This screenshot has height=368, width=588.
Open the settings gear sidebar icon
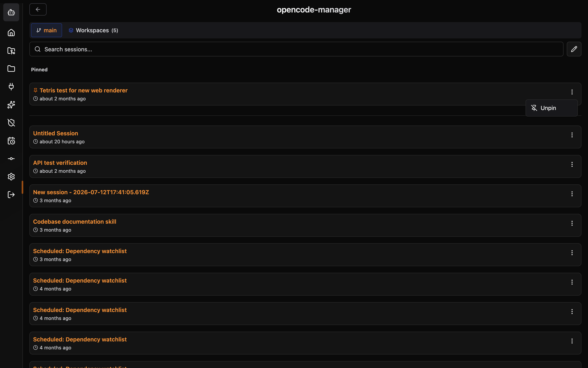(x=11, y=177)
